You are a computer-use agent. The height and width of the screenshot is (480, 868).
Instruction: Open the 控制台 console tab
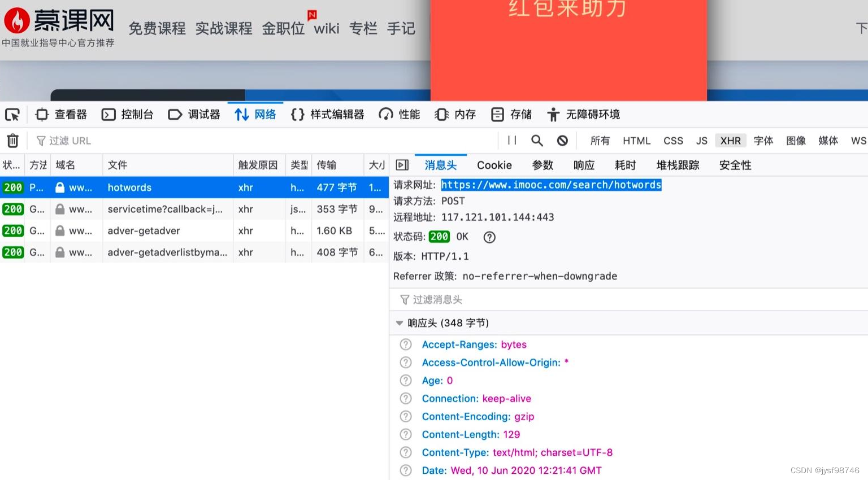[128, 115]
